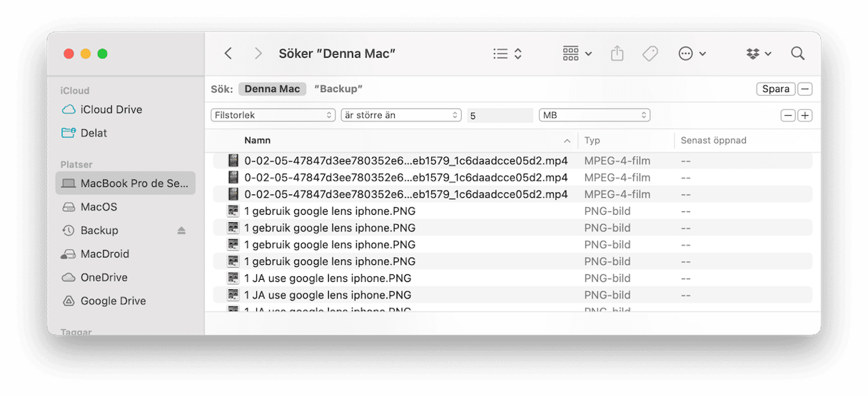Screen dimensions: 868x397
Task: Add a search criteria row with plus
Action: pos(805,116)
